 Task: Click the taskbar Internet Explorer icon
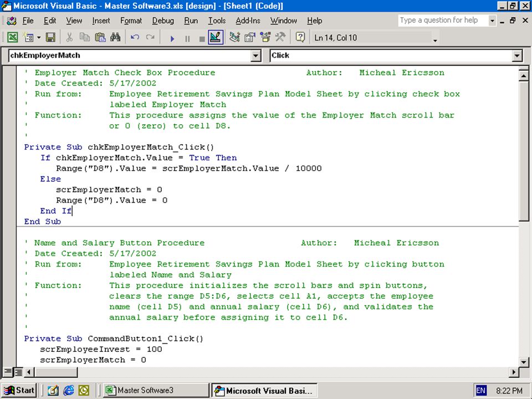click(x=68, y=391)
